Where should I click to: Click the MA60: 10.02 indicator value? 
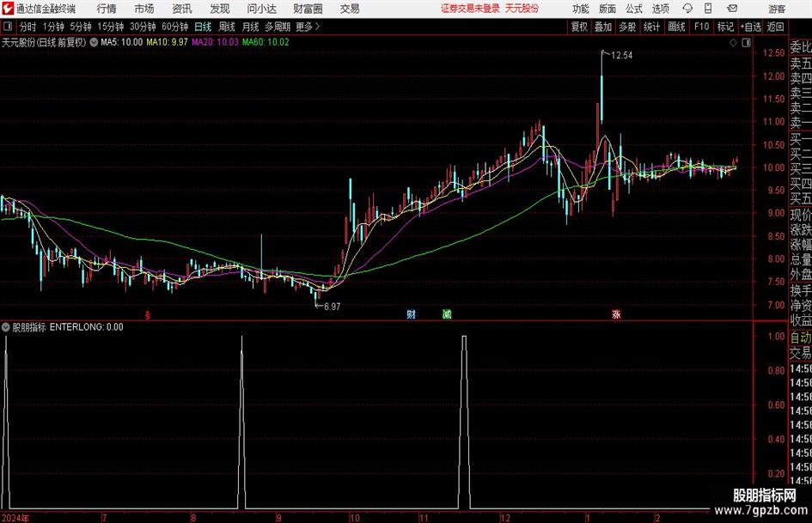click(x=266, y=42)
